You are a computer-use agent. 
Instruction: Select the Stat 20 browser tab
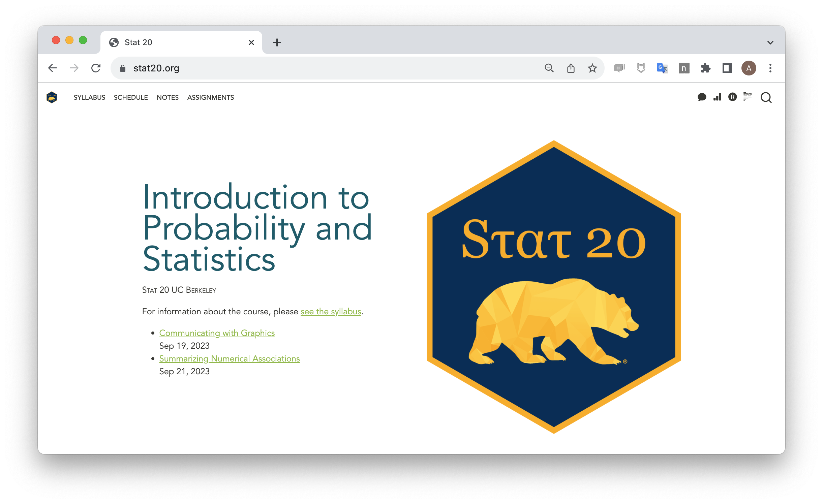[138, 42]
